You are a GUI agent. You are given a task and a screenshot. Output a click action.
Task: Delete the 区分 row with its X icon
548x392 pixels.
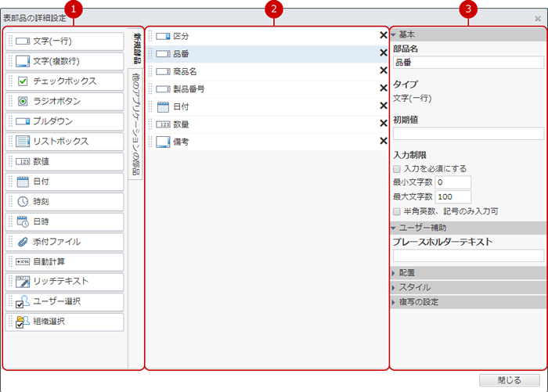384,36
